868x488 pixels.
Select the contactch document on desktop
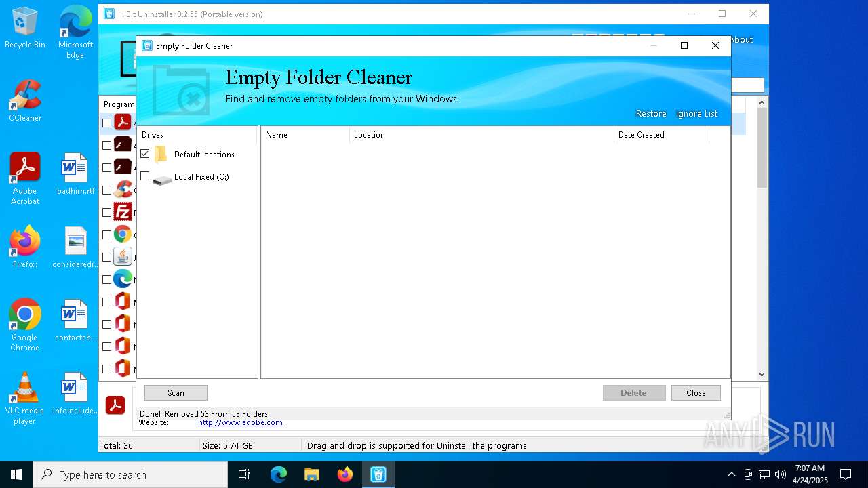click(x=75, y=321)
